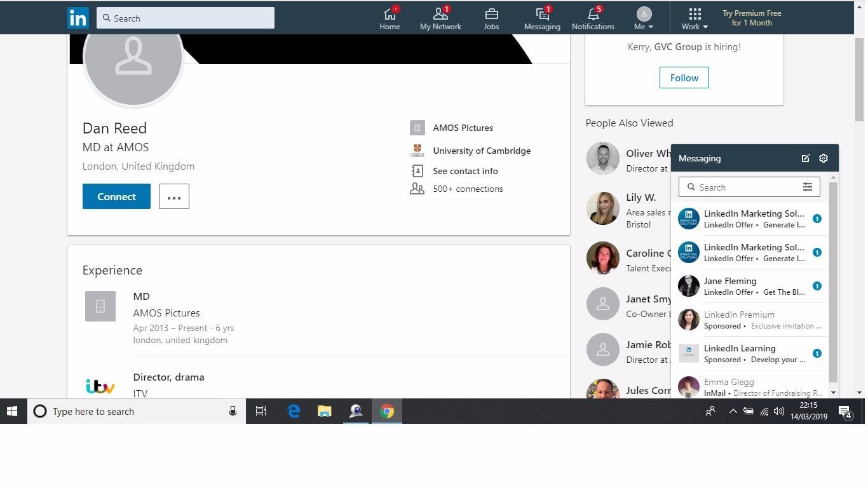This screenshot has height=488, width=868.
Task: Open My Network icon
Action: pos(440,15)
